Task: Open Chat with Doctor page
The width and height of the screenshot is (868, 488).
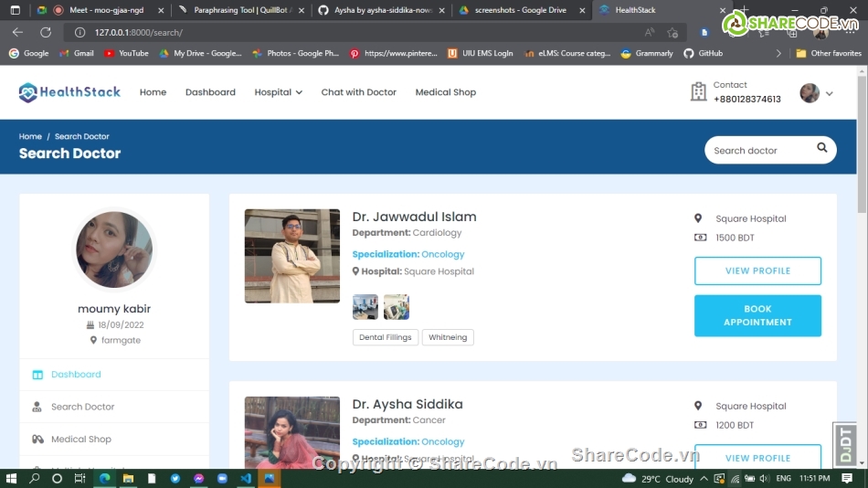Action: [359, 92]
